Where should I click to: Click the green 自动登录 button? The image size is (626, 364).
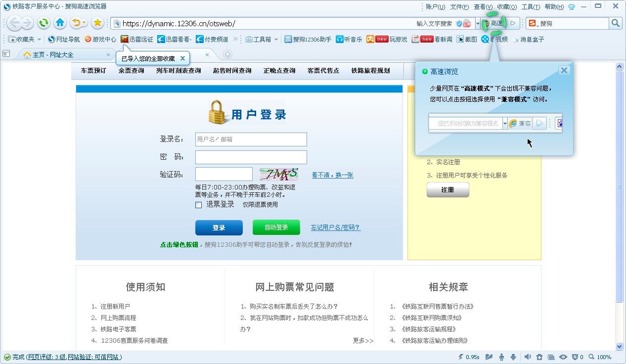coord(276,227)
